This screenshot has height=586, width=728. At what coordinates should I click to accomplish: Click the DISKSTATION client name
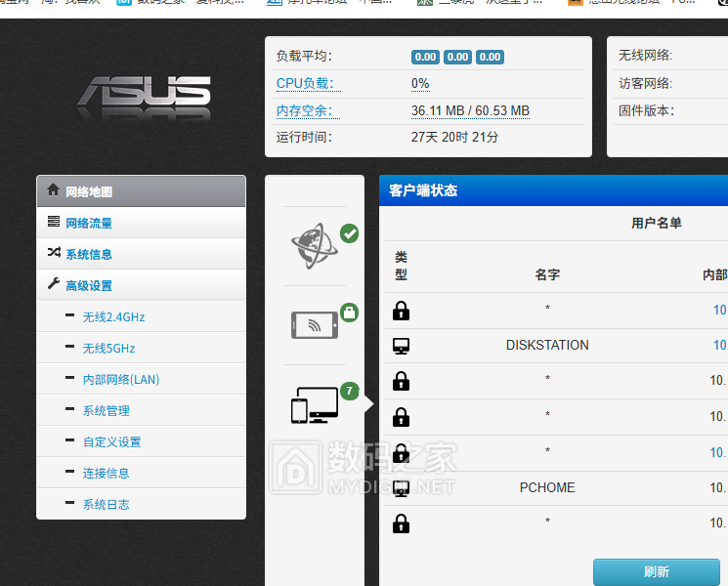coord(547,345)
